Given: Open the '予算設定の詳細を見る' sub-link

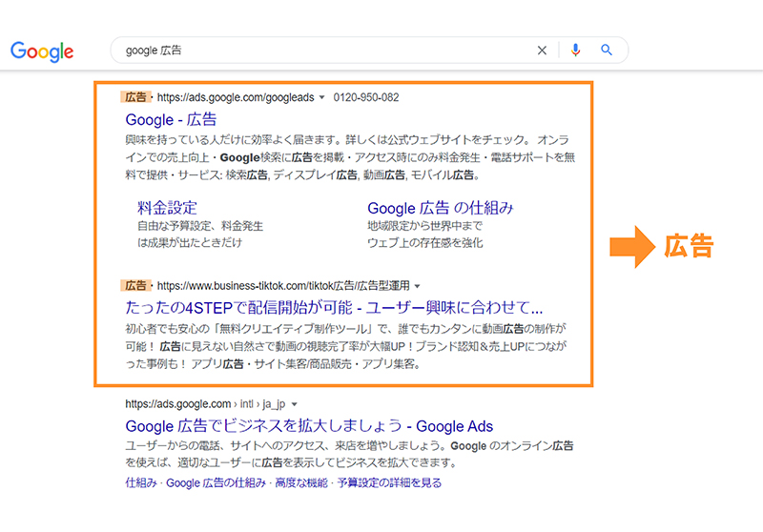Looking at the screenshot, I should point(389,482).
